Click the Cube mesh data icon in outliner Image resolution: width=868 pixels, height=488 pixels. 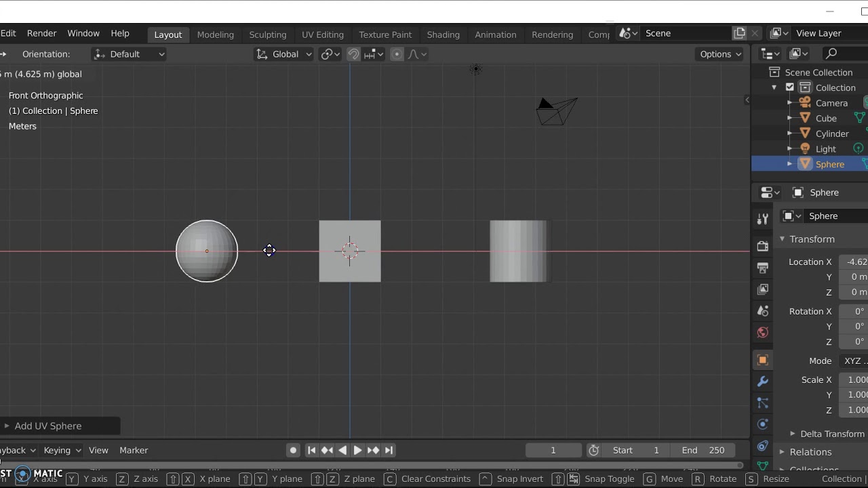click(x=860, y=118)
